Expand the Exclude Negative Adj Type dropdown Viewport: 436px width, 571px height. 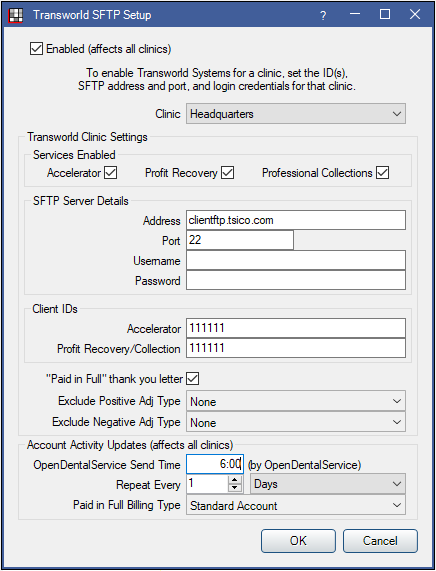[296, 422]
